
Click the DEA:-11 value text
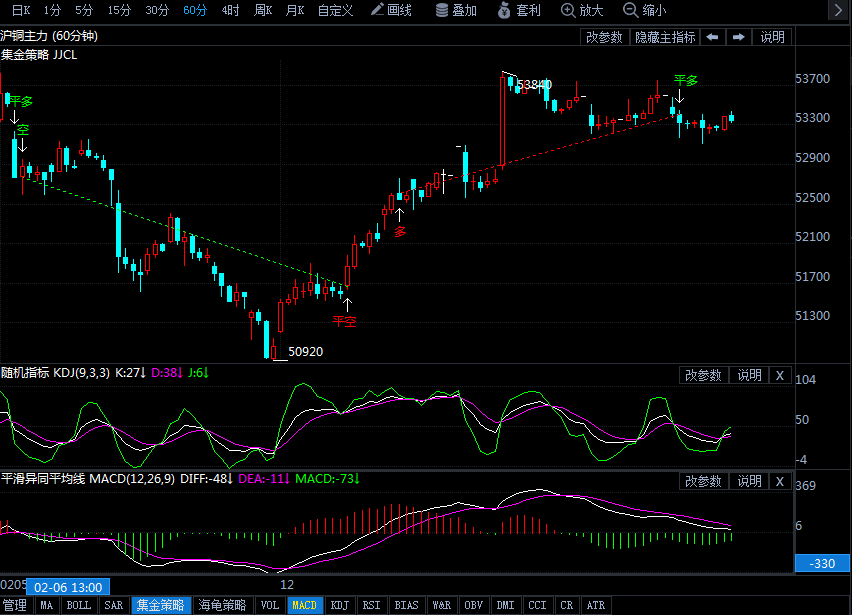click(264, 479)
